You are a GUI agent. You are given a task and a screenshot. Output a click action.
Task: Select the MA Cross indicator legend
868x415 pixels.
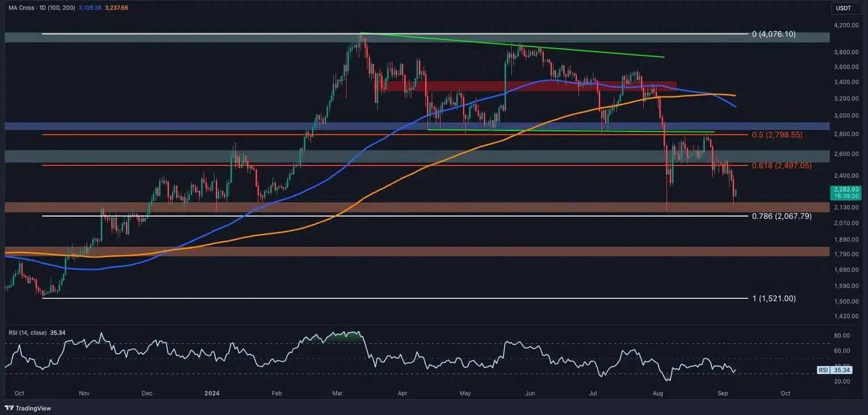[42, 8]
